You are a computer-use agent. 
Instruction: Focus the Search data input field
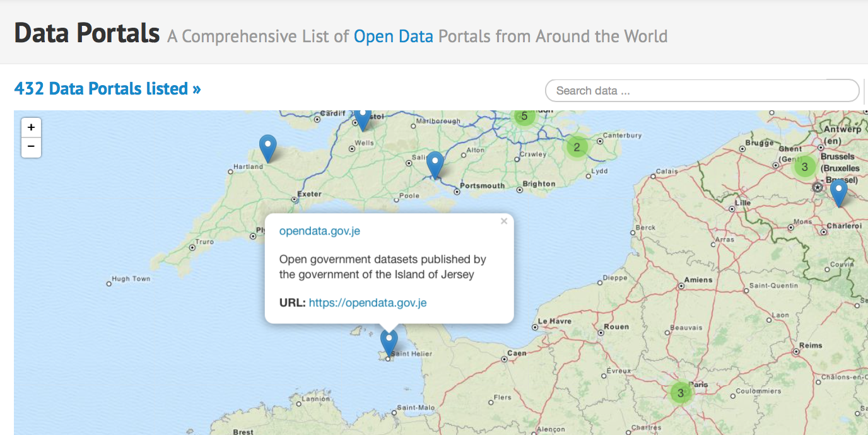701,91
